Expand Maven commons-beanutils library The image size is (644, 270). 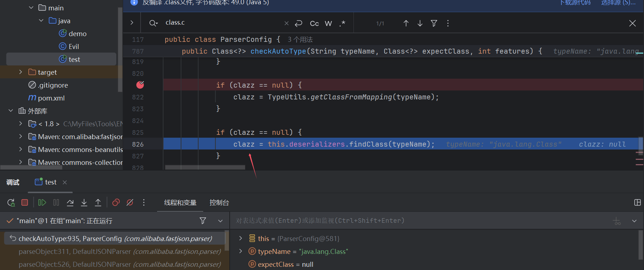coord(21,149)
